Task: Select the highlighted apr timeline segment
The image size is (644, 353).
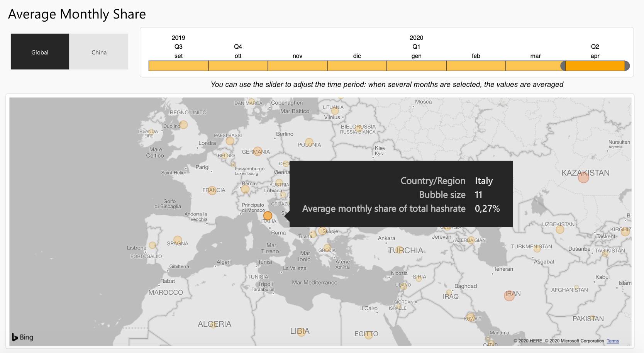Action: (595, 66)
